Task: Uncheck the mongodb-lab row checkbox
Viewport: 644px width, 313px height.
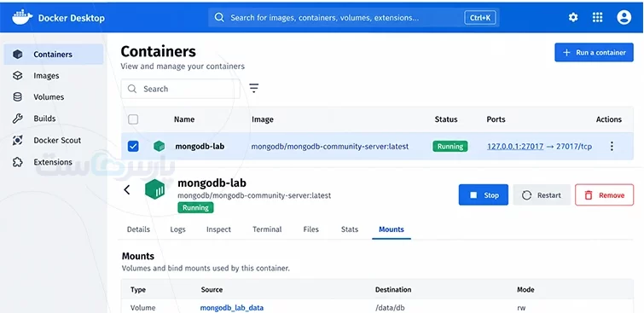Action: coord(133,146)
